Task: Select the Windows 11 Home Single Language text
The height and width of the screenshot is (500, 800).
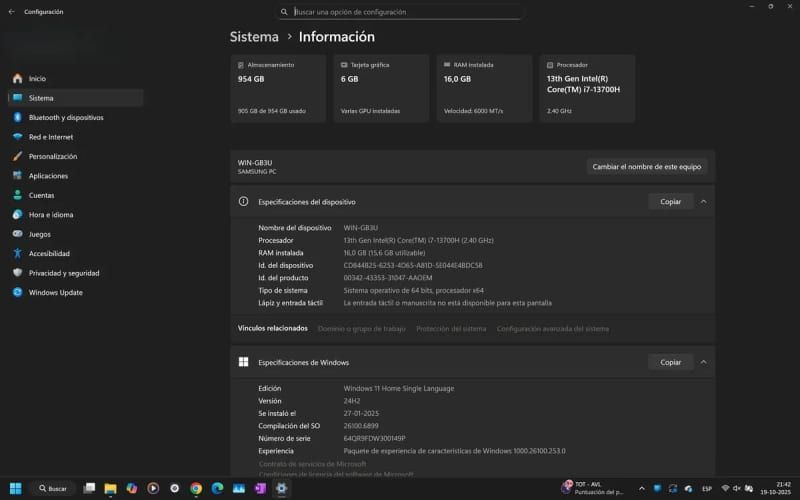Action: click(x=398, y=388)
